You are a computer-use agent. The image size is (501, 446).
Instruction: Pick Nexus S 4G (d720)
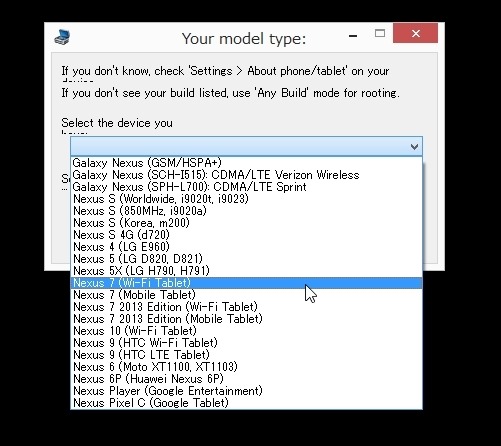pyautogui.click(x=246, y=235)
